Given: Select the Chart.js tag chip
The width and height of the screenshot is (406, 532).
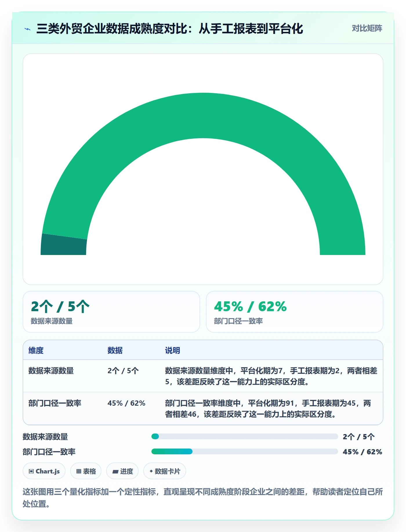Looking at the screenshot, I should pyautogui.click(x=44, y=471).
